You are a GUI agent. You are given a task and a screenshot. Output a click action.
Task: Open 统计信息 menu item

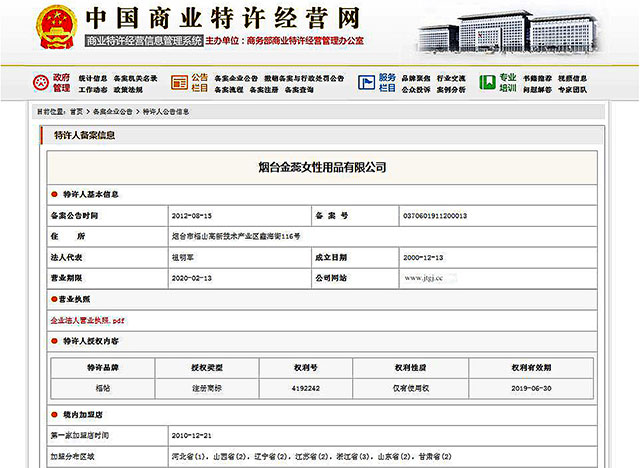93,78
